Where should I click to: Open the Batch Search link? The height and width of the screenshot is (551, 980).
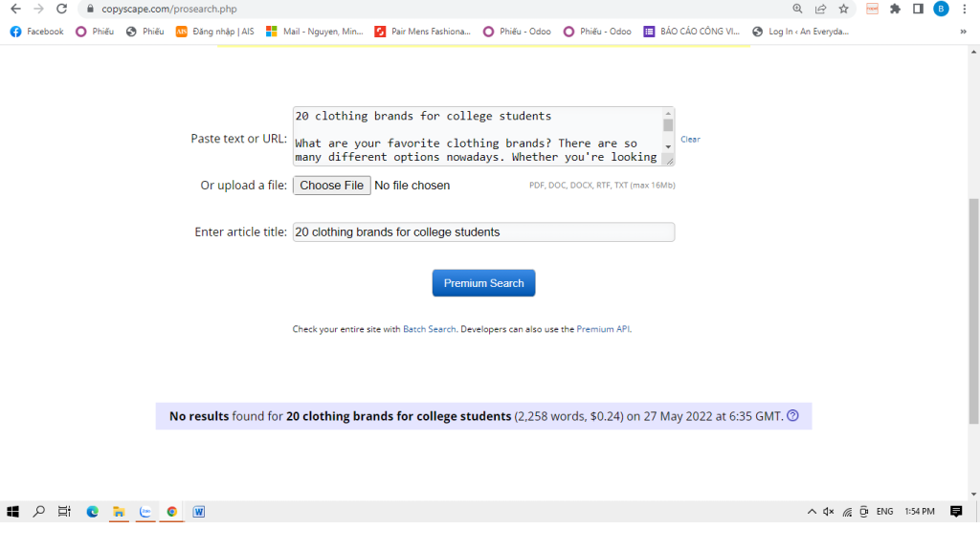[x=429, y=329]
